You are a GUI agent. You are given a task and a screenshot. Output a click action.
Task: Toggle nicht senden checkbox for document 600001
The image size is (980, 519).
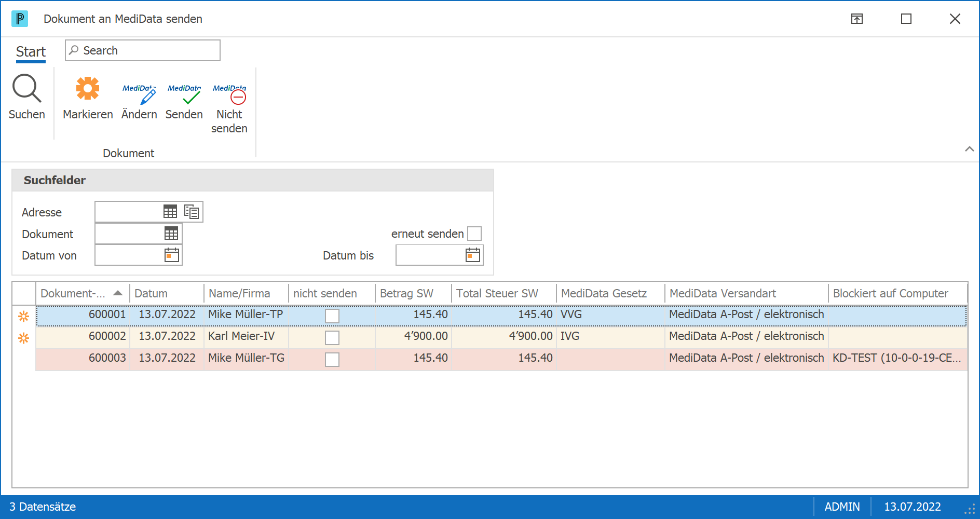point(332,316)
